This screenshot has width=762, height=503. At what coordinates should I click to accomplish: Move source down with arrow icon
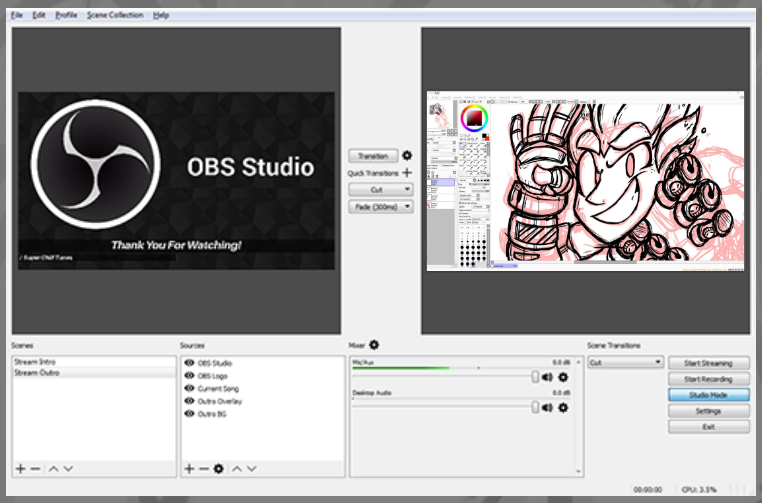251,468
